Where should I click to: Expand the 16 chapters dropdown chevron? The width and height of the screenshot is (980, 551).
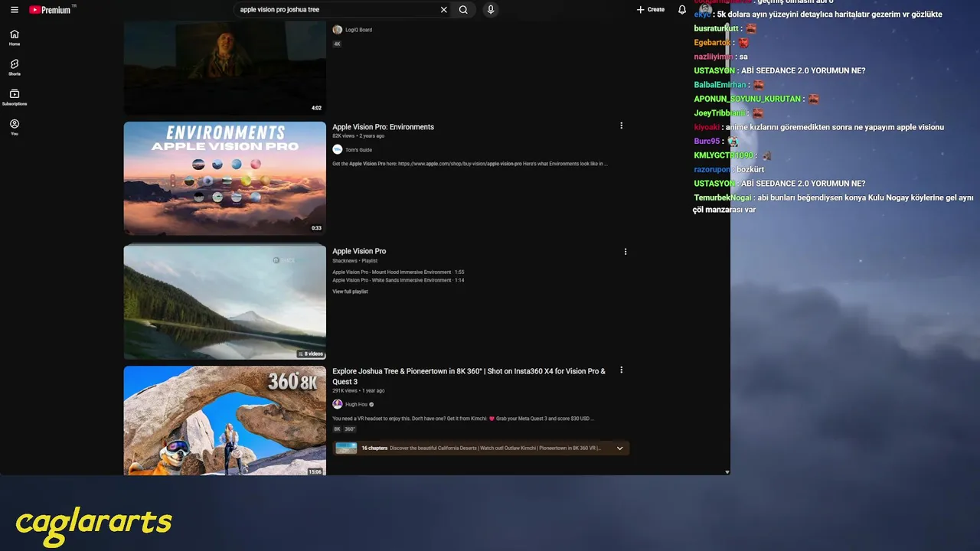(x=620, y=448)
